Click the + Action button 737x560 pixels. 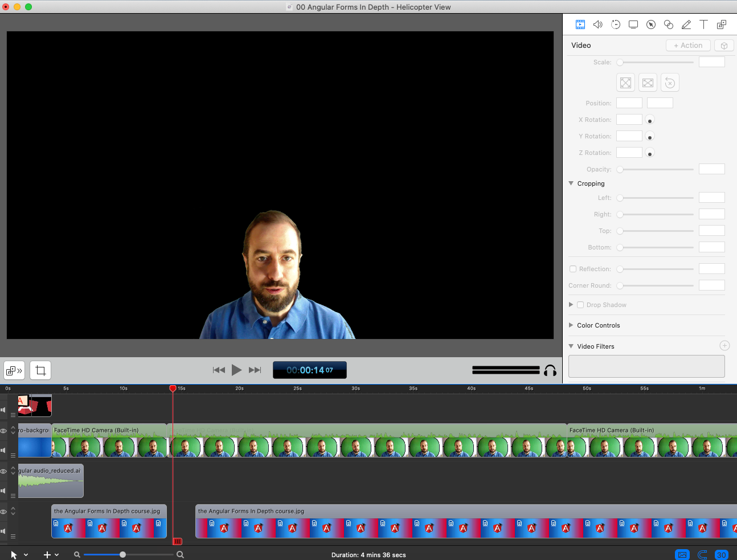[x=688, y=46]
